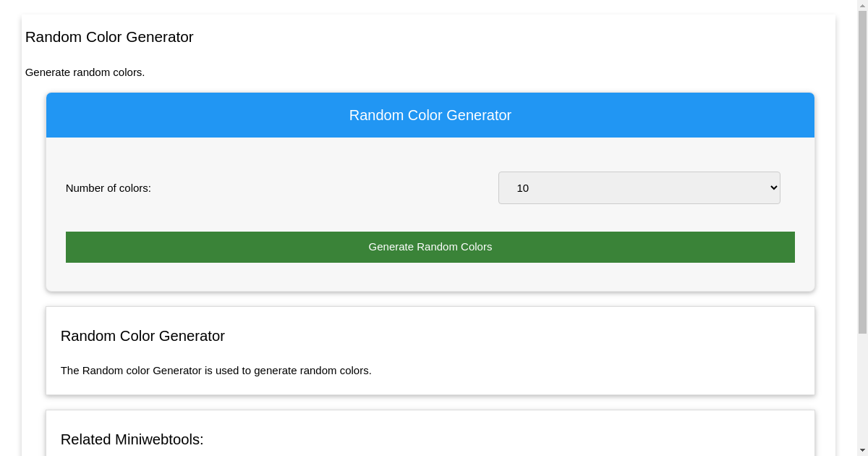This screenshot has height=456, width=868.
Task: Focus the colors quantity selection field
Action: pos(639,187)
